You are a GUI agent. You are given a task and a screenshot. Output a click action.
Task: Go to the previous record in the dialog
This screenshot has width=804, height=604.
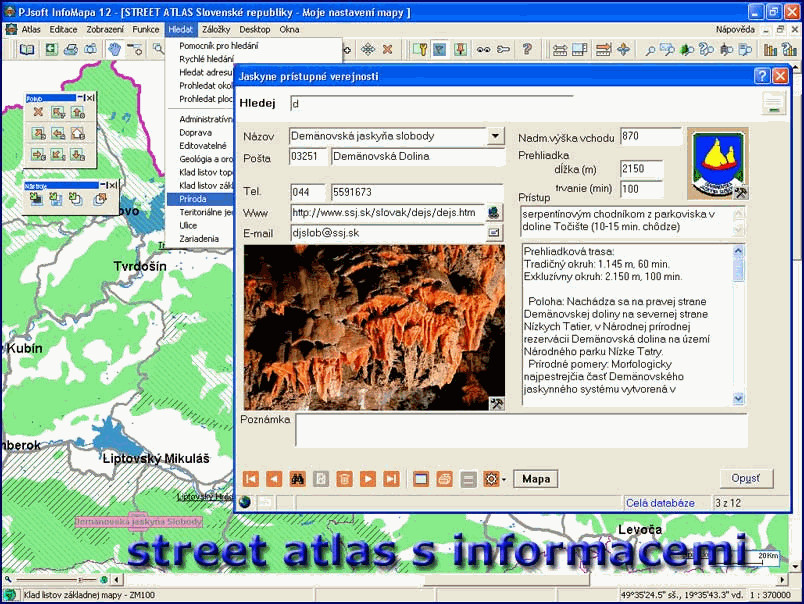pyautogui.click(x=274, y=479)
